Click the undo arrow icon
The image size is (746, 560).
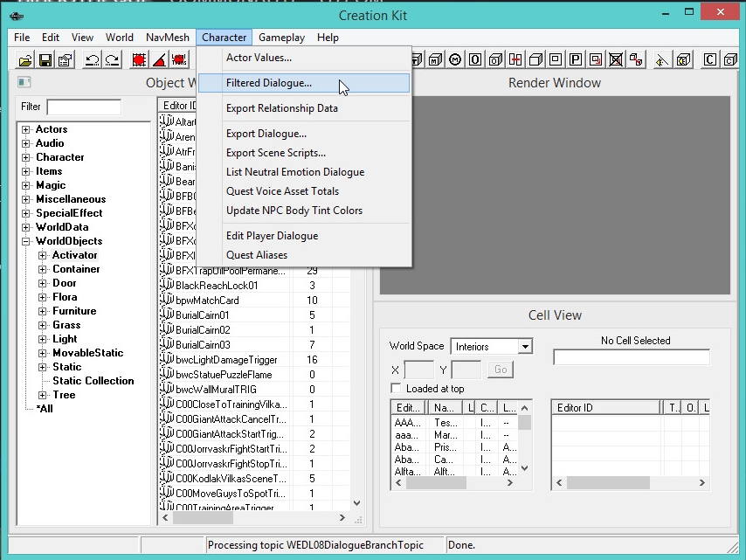[92, 60]
